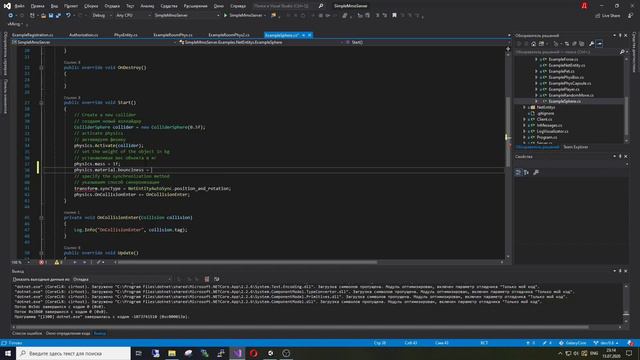640x360 pixels.
Task: Open the Any CPU platform dropdown
Action: (133, 16)
